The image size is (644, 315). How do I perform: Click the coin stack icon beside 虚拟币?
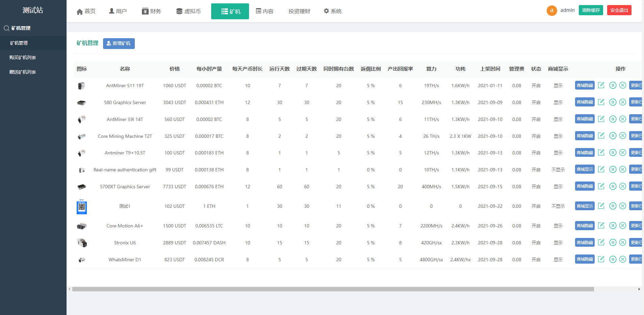pyautogui.click(x=179, y=11)
